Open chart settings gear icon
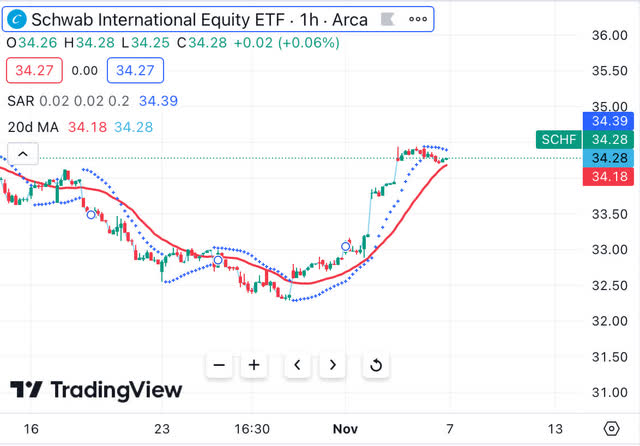Screen dimensions: 640x446 611,428
